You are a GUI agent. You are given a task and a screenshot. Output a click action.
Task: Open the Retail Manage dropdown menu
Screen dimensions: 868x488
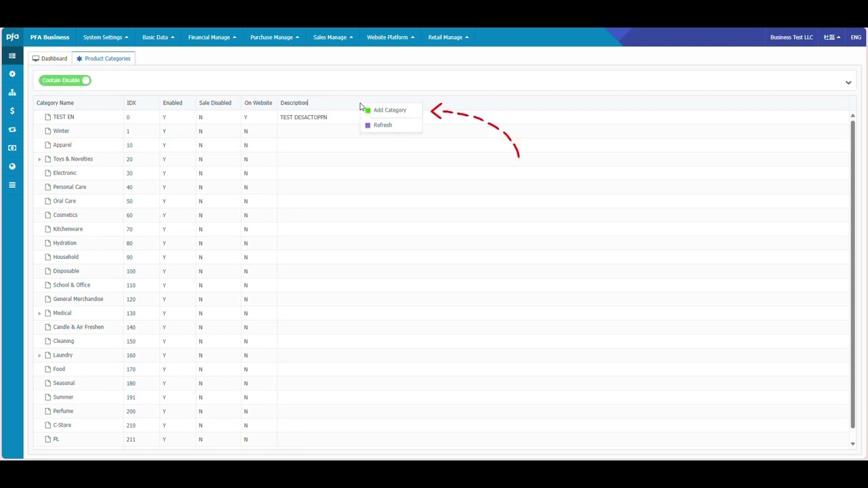click(x=448, y=37)
